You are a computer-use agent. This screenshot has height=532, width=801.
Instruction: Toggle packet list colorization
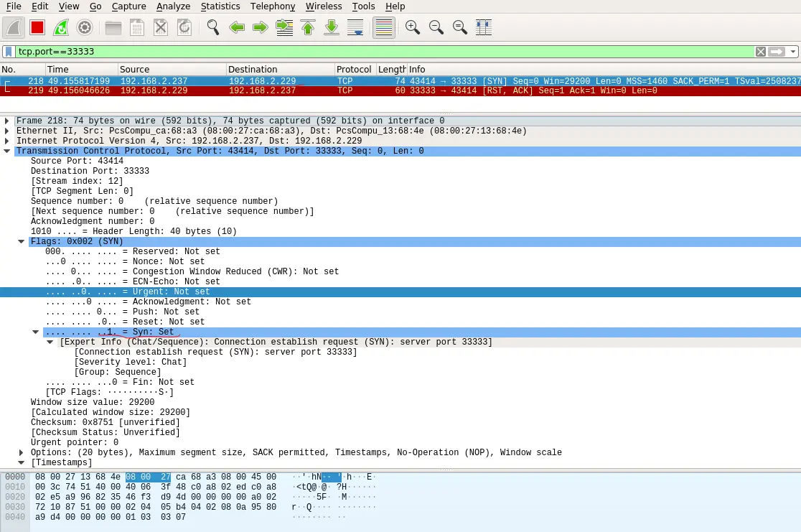tap(384, 27)
